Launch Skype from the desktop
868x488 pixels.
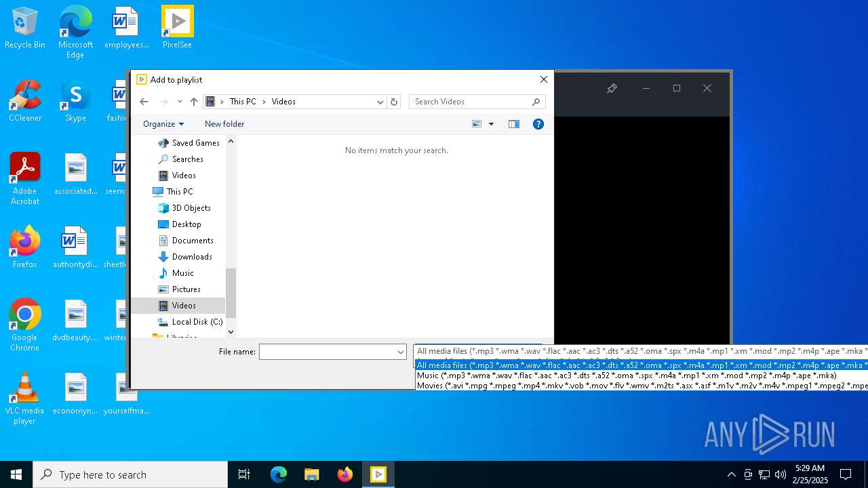click(75, 102)
